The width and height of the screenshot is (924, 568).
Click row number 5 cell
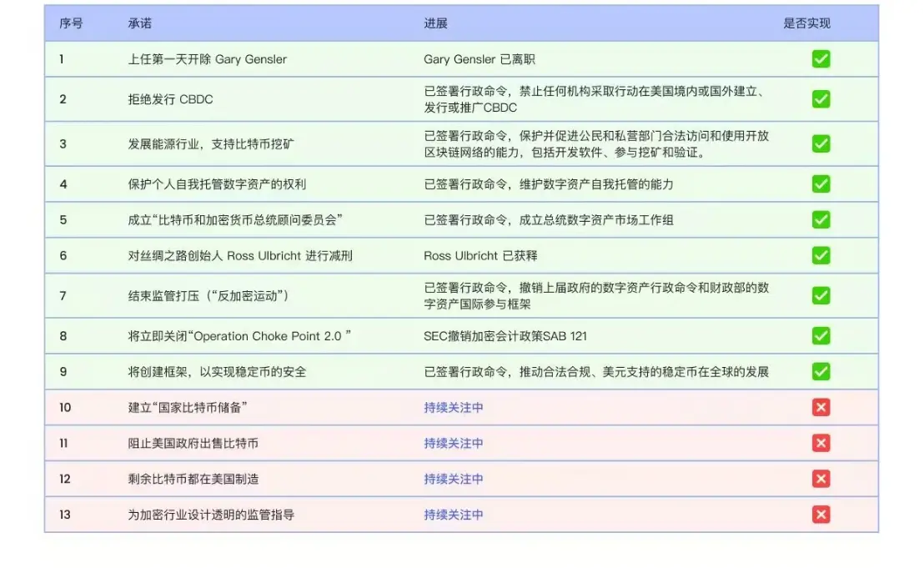(x=63, y=220)
